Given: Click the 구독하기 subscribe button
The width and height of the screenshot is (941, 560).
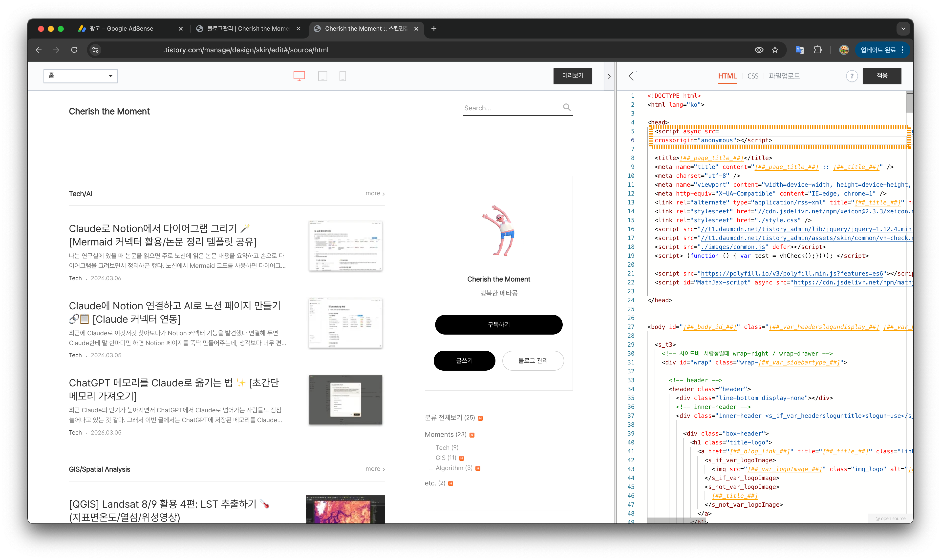Looking at the screenshot, I should click(499, 324).
